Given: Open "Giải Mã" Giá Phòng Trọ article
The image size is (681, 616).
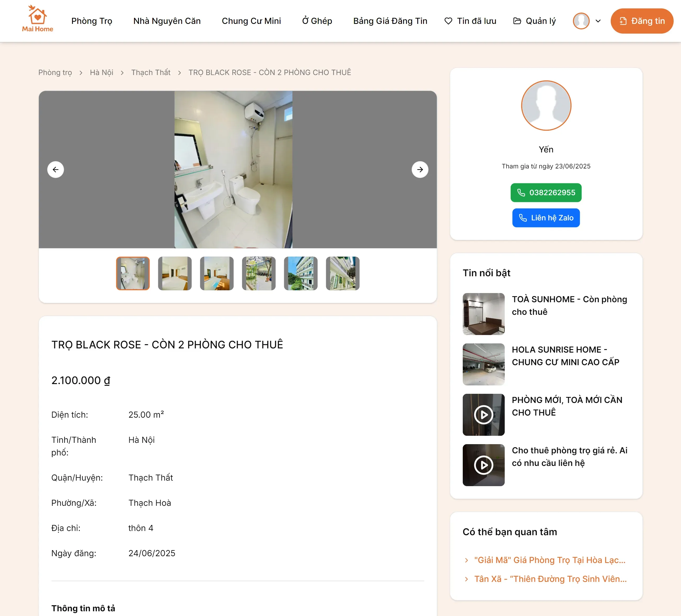Looking at the screenshot, I should 550,560.
